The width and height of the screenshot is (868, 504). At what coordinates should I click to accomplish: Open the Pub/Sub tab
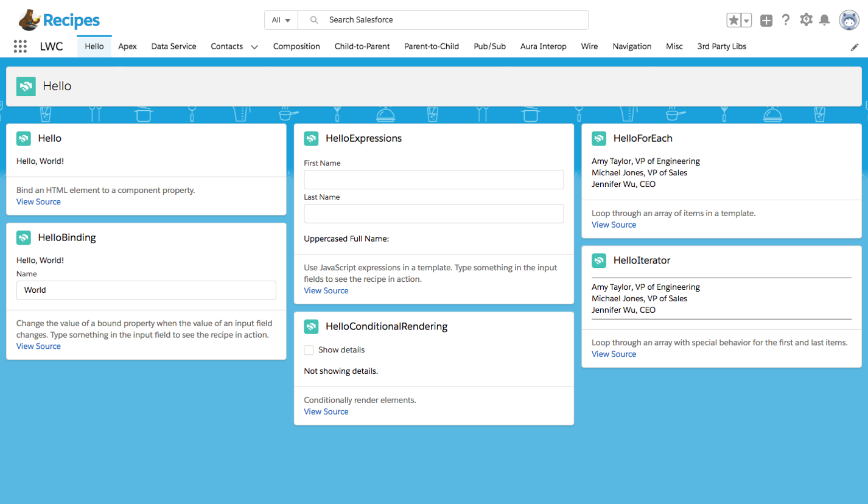click(x=489, y=46)
